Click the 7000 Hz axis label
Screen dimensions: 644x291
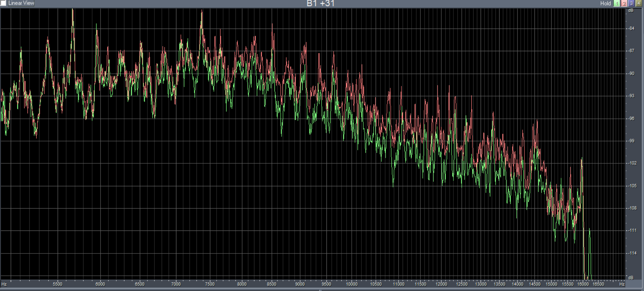(176, 284)
